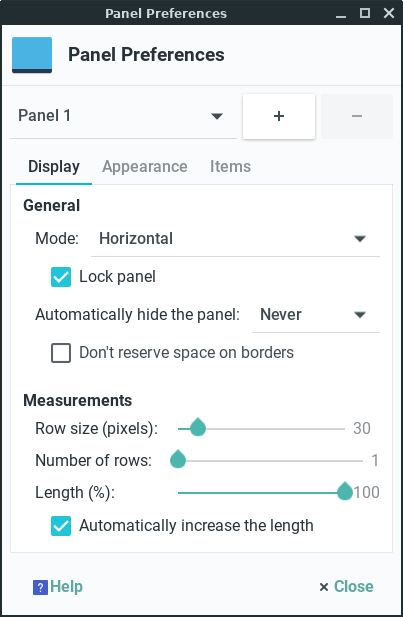Screen dimensions: 403x617
Task: Maximize the Panel Preferences window
Action: point(365,13)
